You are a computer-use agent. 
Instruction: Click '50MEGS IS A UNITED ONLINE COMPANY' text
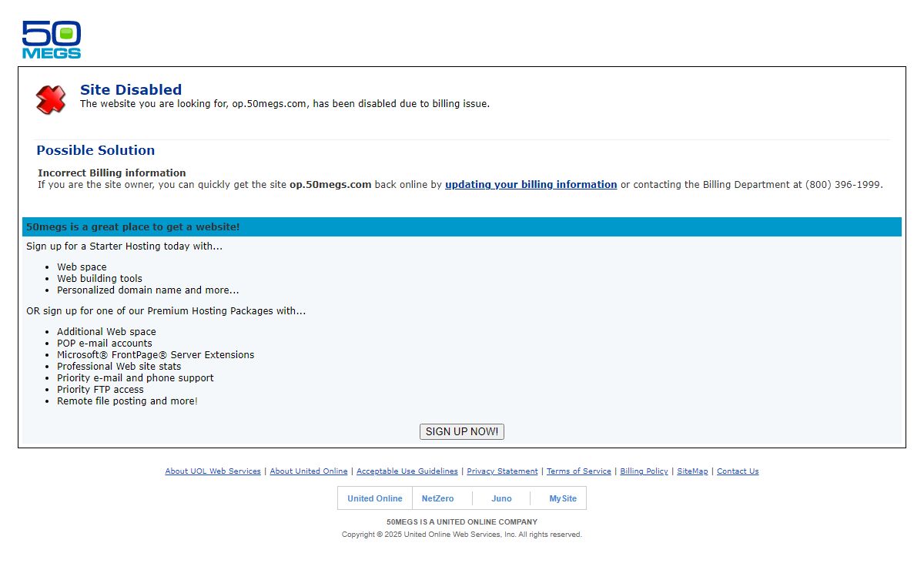[462, 522]
